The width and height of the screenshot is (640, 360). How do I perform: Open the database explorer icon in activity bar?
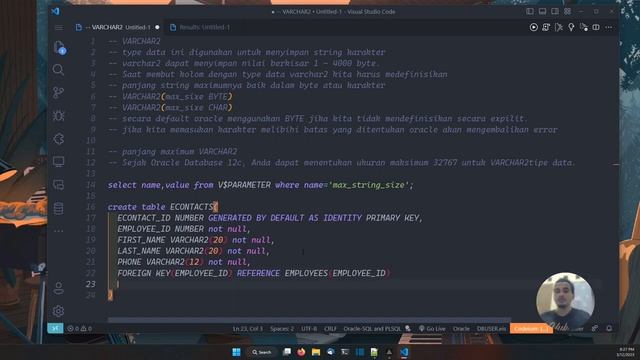click(x=58, y=208)
